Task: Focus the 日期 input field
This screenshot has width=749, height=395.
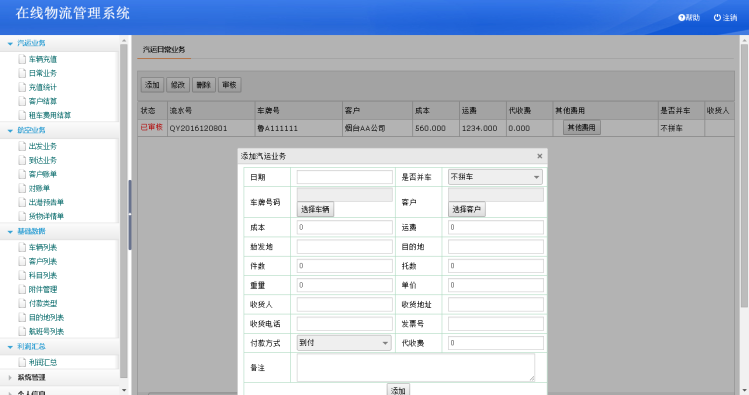Action: click(344, 177)
